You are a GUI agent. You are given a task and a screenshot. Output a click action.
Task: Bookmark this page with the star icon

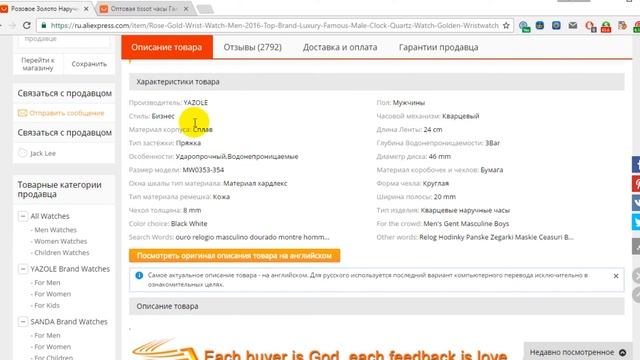click(x=506, y=25)
